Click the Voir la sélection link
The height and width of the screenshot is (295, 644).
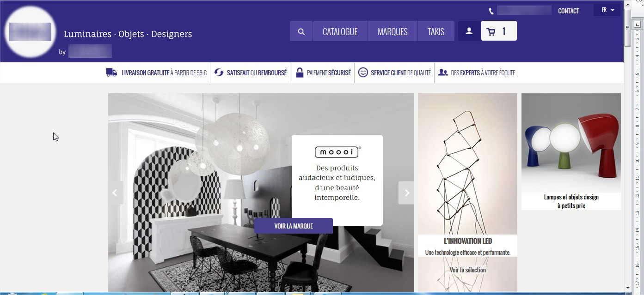tap(468, 270)
